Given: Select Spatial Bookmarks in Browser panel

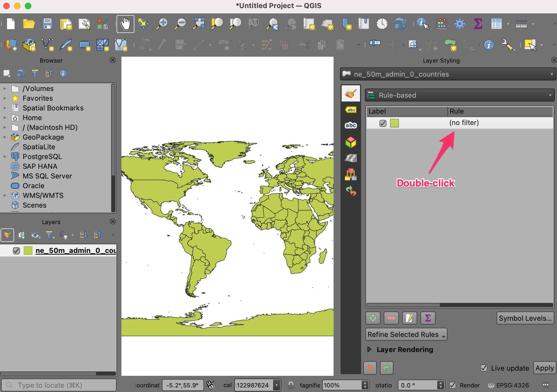Looking at the screenshot, I should (x=53, y=108).
